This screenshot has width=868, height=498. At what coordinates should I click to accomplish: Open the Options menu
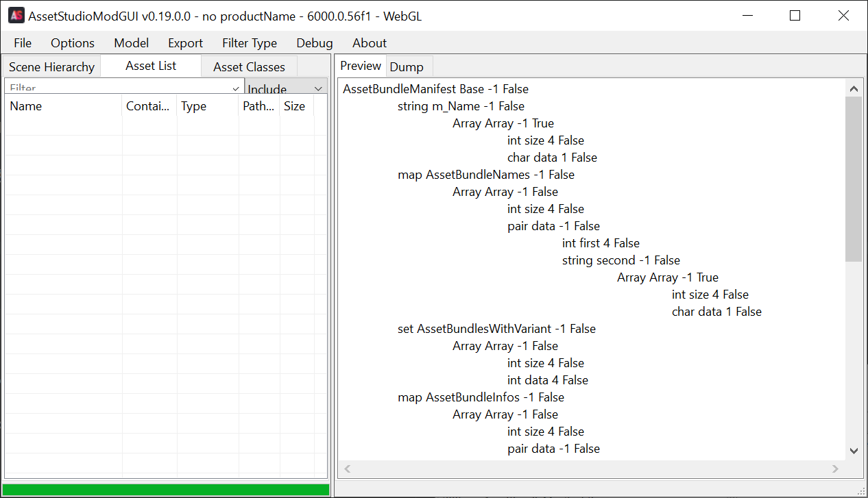(73, 43)
